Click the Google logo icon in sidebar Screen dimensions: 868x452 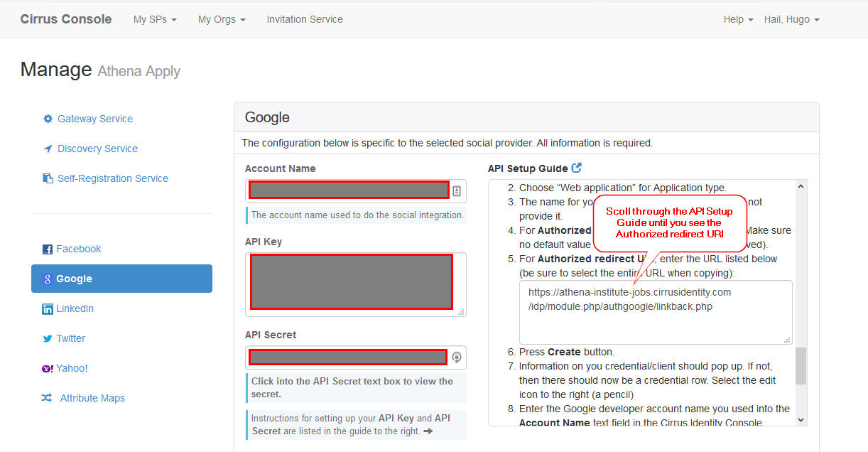tap(48, 279)
